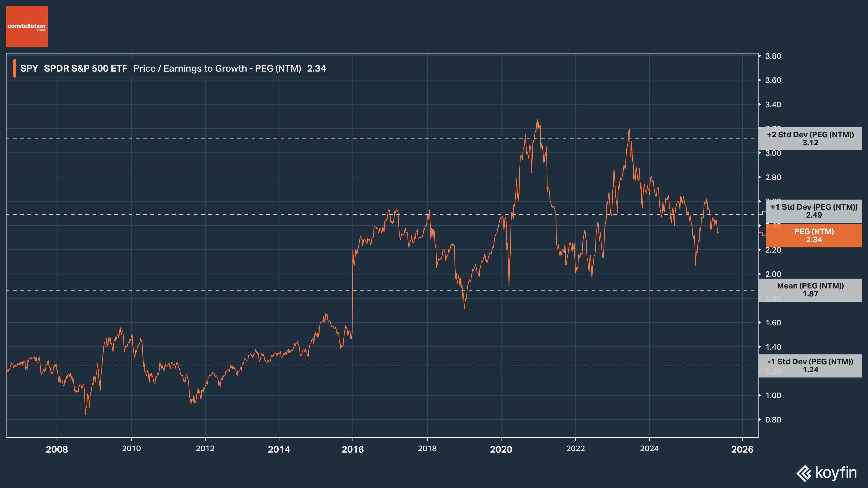
Task: Click the koyfin wordmark text
Action: [836, 473]
